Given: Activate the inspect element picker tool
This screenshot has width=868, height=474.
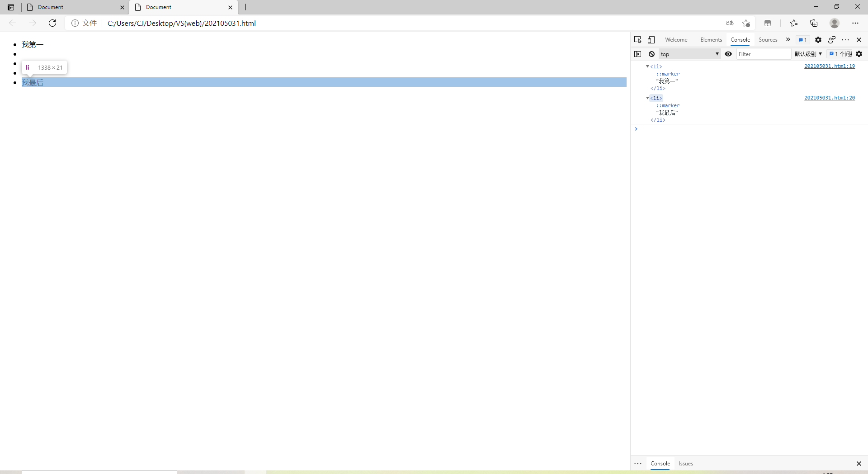Looking at the screenshot, I should pyautogui.click(x=637, y=40).
